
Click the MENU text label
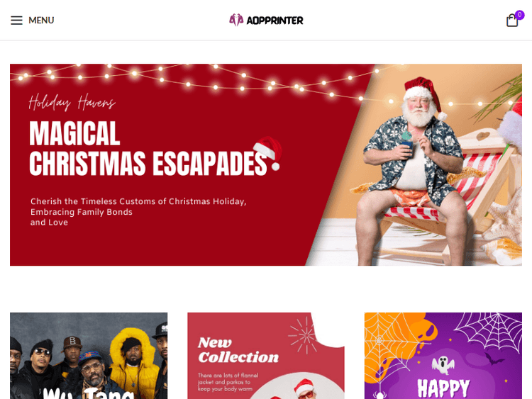pyautogui.click(x=41, y=21)
